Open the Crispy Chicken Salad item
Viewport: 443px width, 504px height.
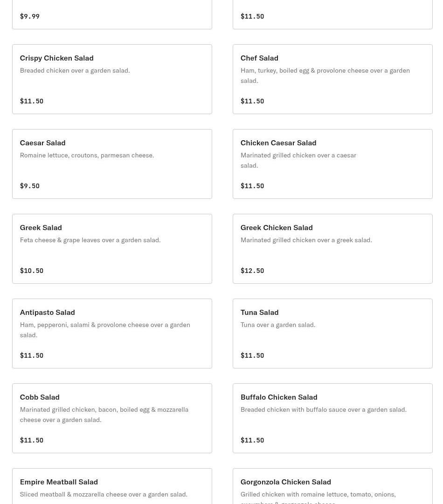[112, 79]
